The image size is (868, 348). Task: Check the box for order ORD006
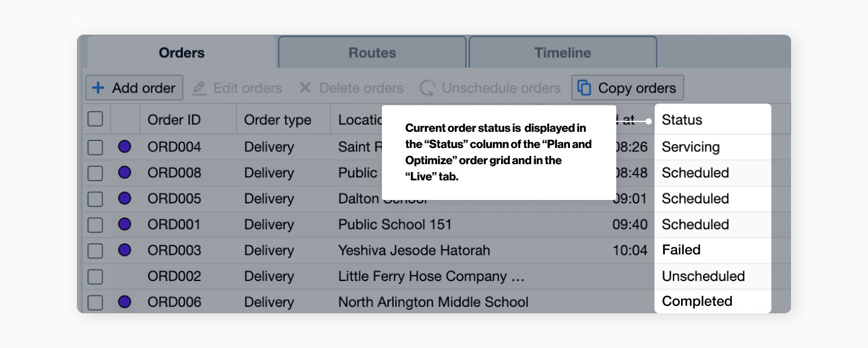(x=95, y=302)
